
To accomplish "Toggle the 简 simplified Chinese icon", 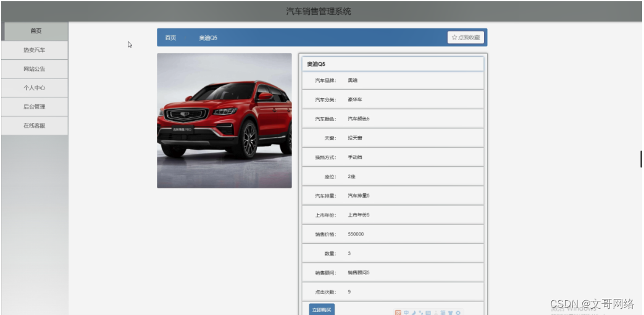I will (x=443, y=313).
